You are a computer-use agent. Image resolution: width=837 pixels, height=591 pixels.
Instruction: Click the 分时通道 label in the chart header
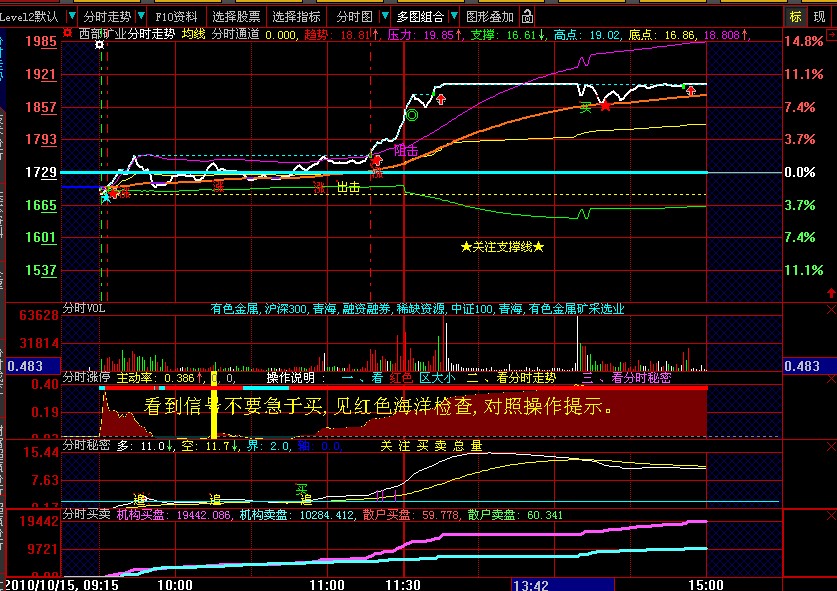coord(235,34)
